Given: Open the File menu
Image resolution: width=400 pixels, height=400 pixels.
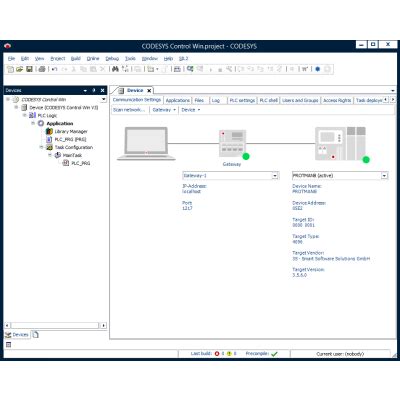Looking at the screenshot, I should coord(11,58).
